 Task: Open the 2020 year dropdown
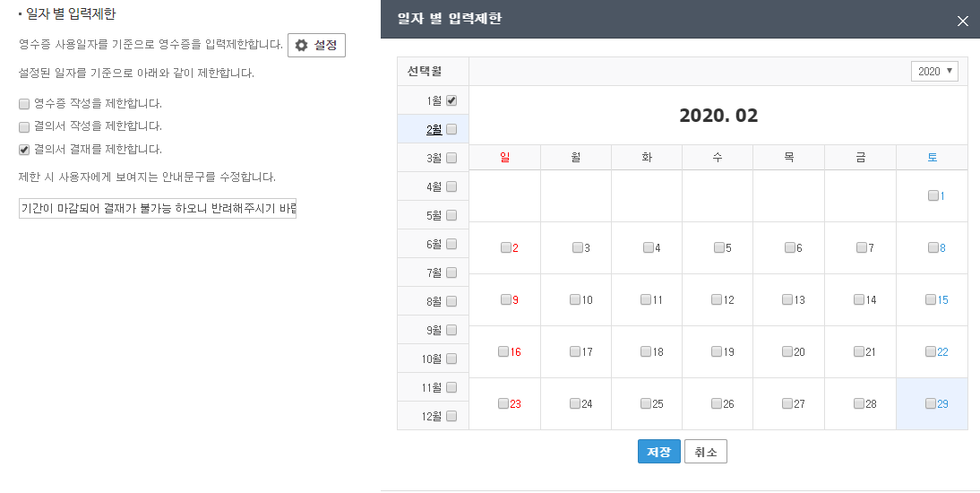tap(934, 72)
